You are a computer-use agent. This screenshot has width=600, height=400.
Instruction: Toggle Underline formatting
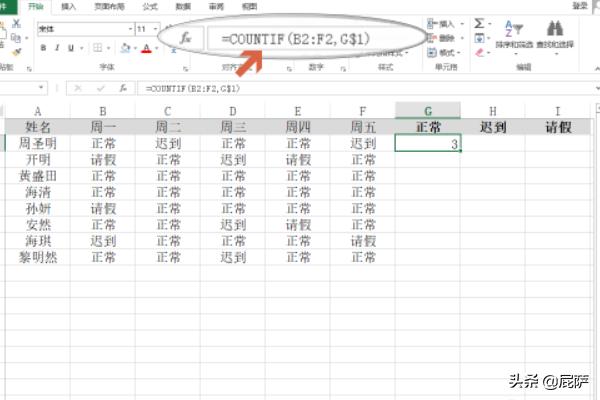[71, 47]
